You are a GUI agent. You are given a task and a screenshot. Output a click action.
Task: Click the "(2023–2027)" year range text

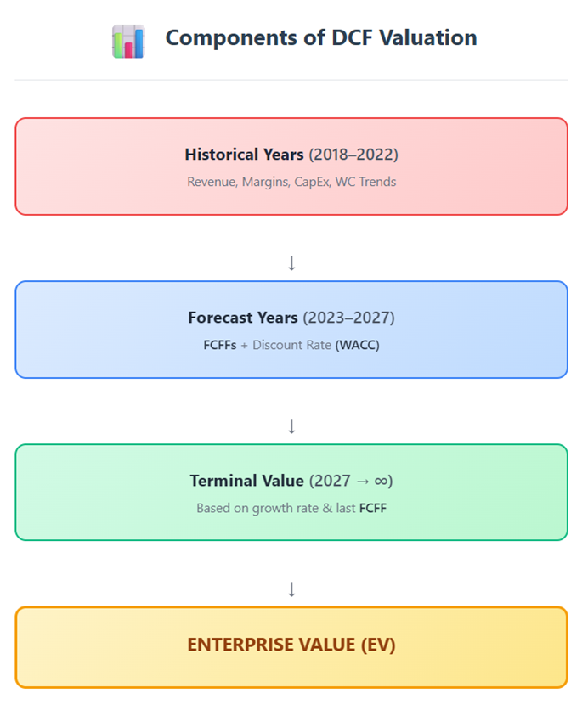click(348, 318)
